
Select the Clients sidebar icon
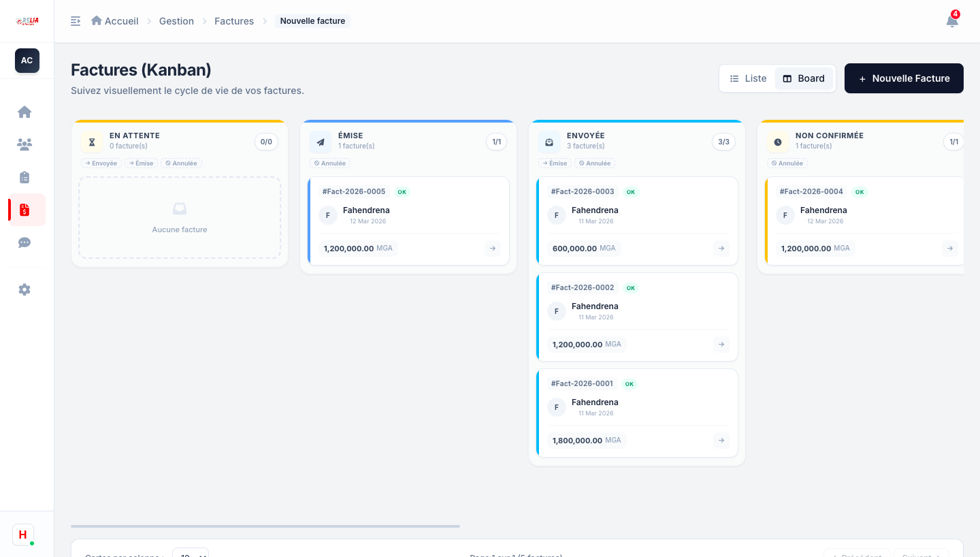point(24,144)
